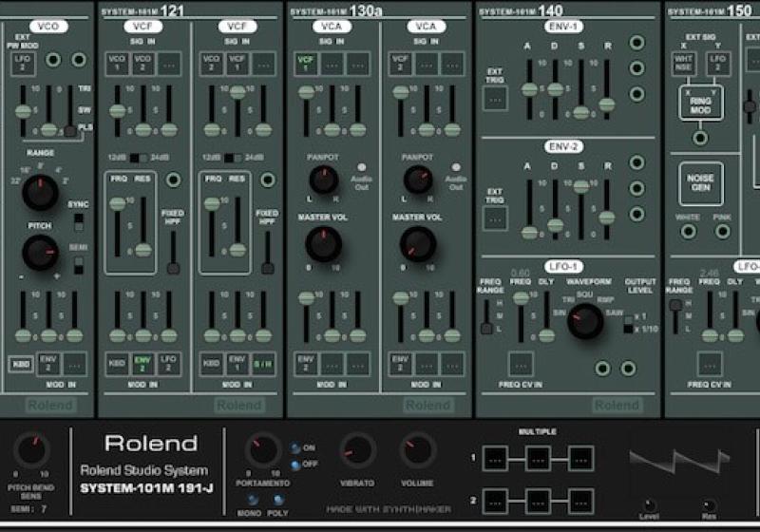Open the ENV-2 EXT TRIG source selector
This screenshot has width=760, height=532.
495,218
